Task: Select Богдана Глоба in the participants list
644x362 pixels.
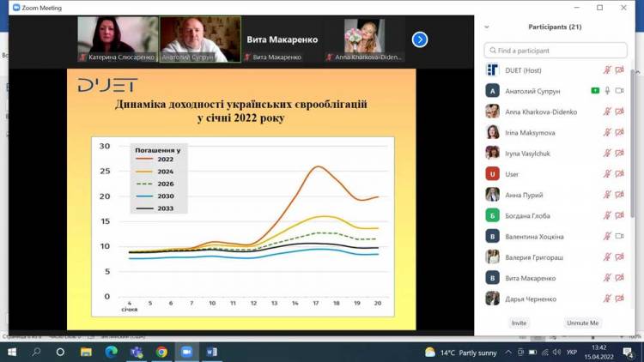Action: pos(528,215)
